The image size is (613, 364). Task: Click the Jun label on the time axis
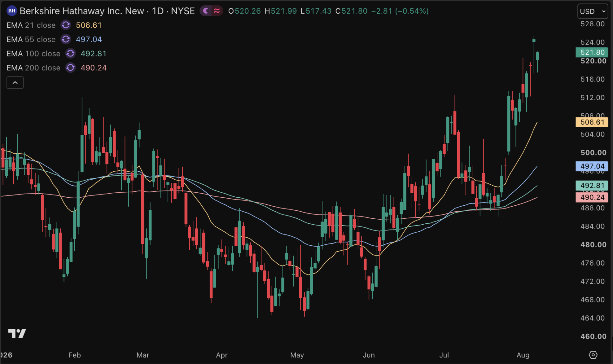tap(369, 355)
